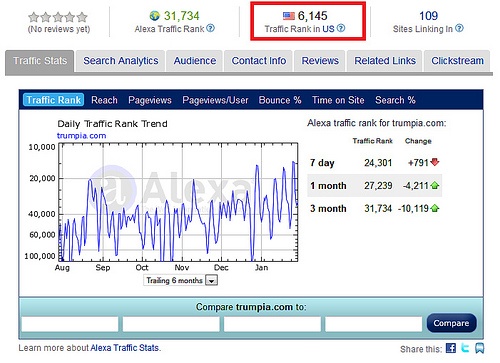Open help icon next to Traffic Rank in US
500x363 pixels.
tap(341, 28)
